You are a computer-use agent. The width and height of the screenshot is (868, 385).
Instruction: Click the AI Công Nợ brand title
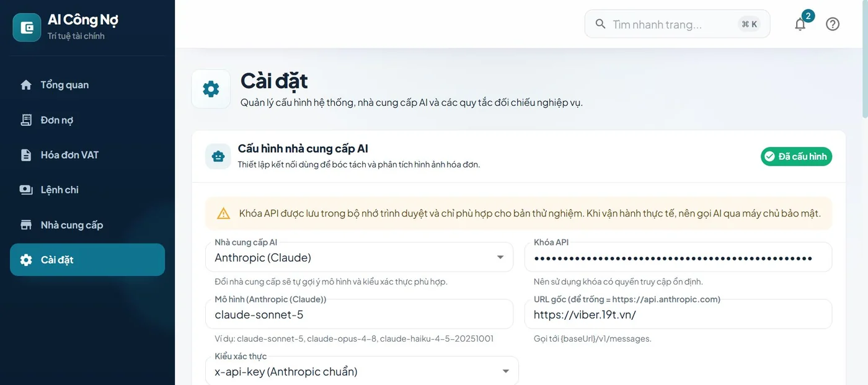click(83, 20)
